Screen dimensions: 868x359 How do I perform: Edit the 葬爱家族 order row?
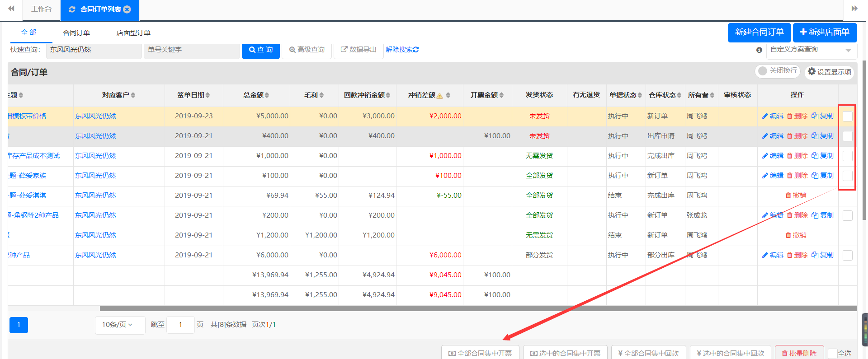pos(773,176)
